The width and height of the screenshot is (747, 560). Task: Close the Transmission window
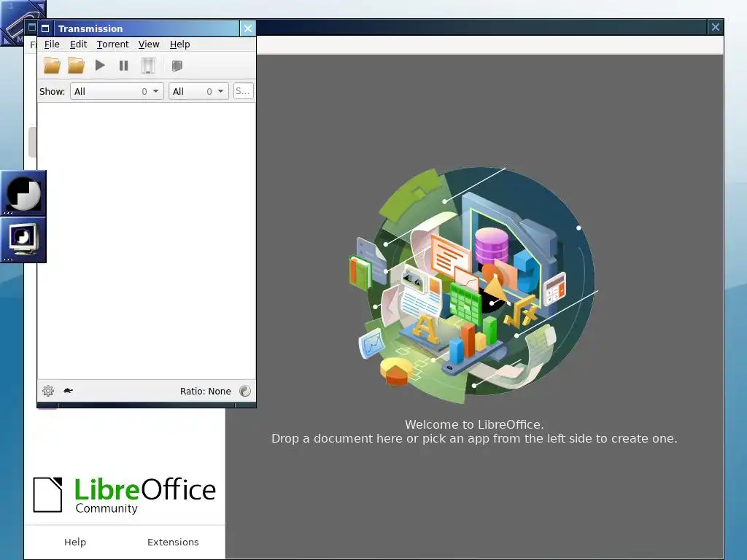click(x=248, y=28)
